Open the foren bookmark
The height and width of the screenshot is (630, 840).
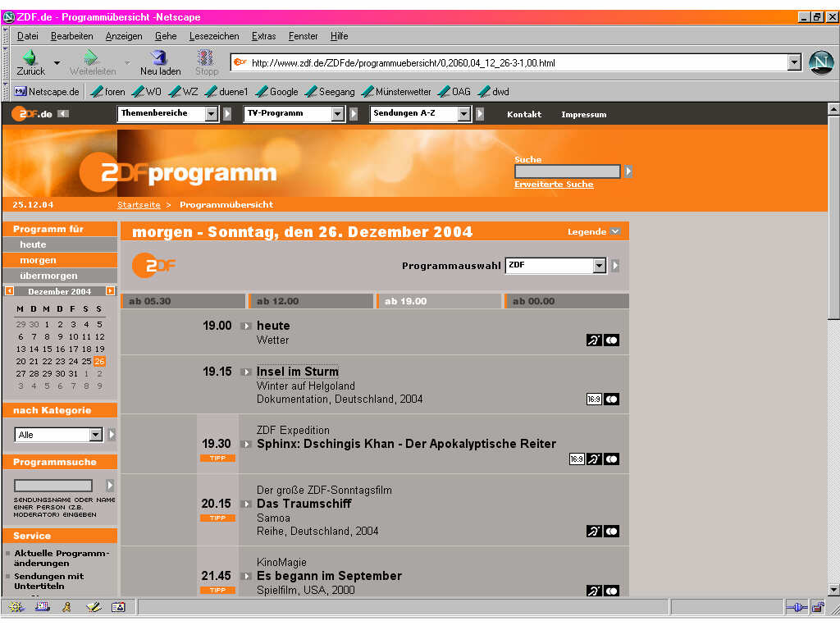(x=107, y=92)
